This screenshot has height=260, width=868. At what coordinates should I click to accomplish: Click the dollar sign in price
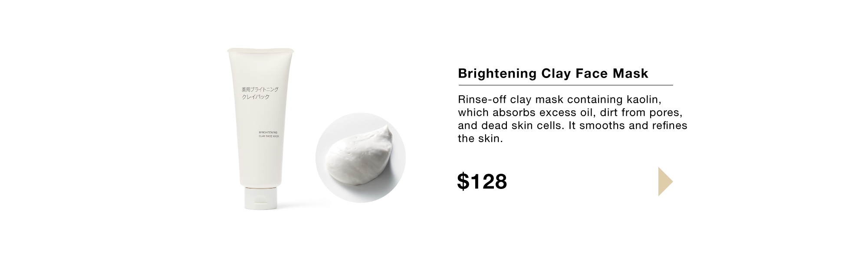click(463, 182)
